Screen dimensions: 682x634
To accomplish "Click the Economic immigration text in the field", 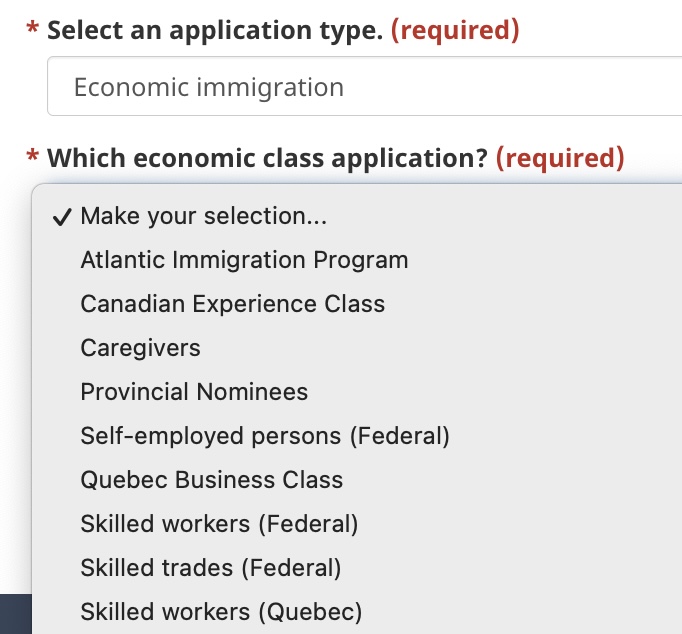I will click(209, 87).
